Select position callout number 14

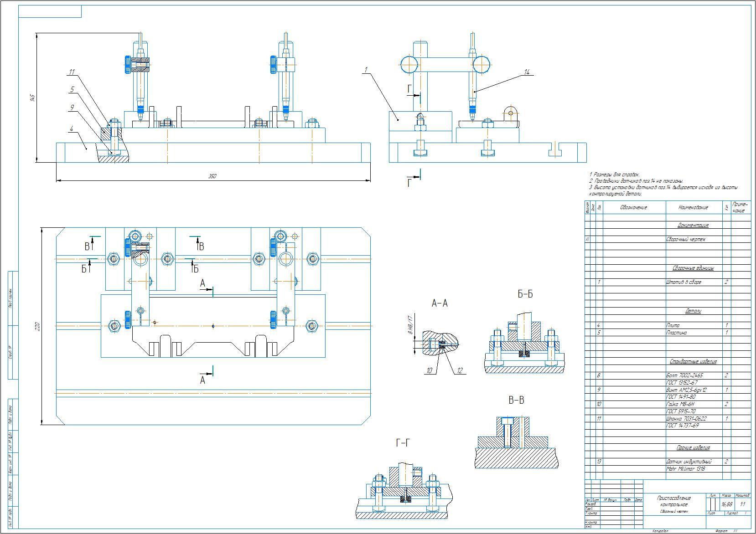tap(527, 72)
